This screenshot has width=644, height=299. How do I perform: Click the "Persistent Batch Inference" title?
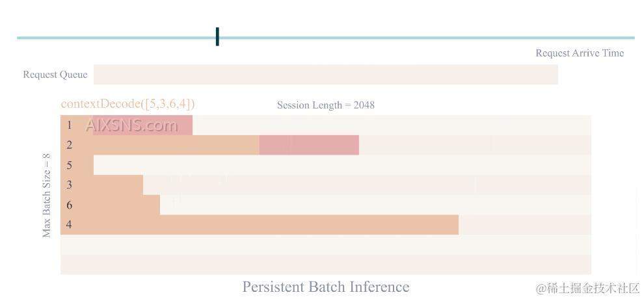(326, 287)
